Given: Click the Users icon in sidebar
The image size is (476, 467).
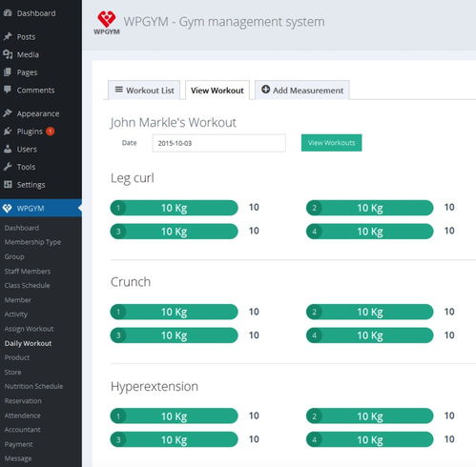Looking at the screenshot, I should pyautogui.click(x=8, y=149).
